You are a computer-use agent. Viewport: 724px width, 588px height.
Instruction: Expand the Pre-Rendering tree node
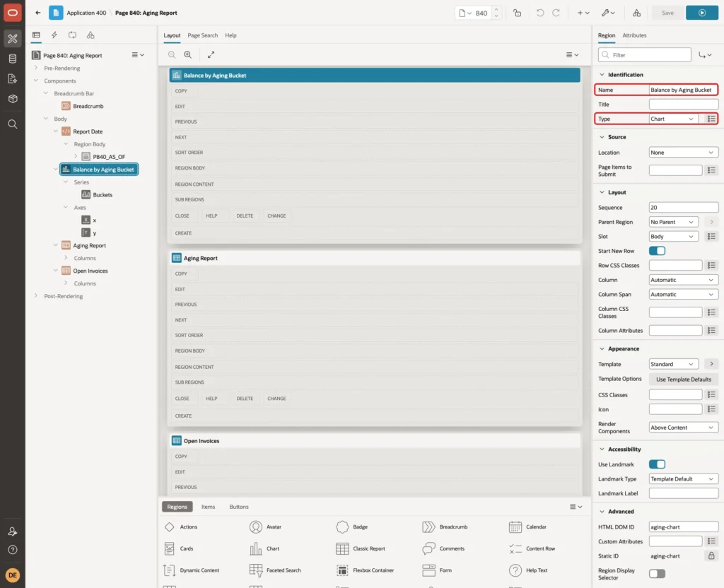[x=36, y=68]
